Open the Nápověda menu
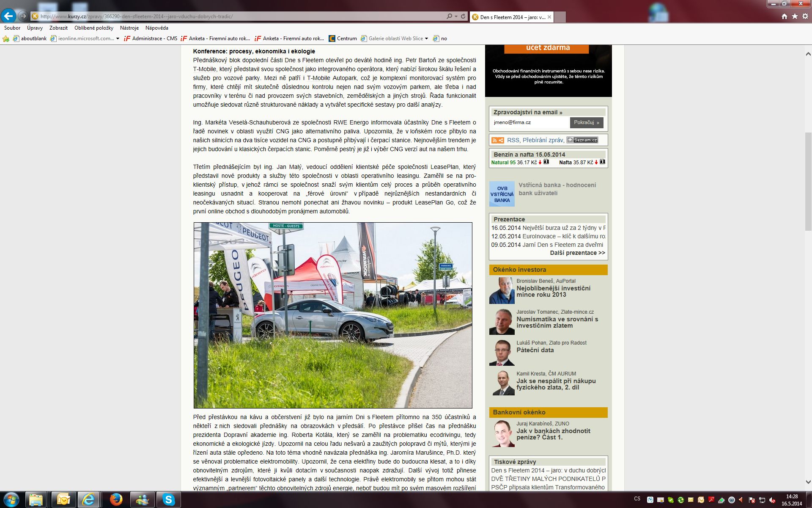This screenshot has height=508, width=812. tap(157, 28)
